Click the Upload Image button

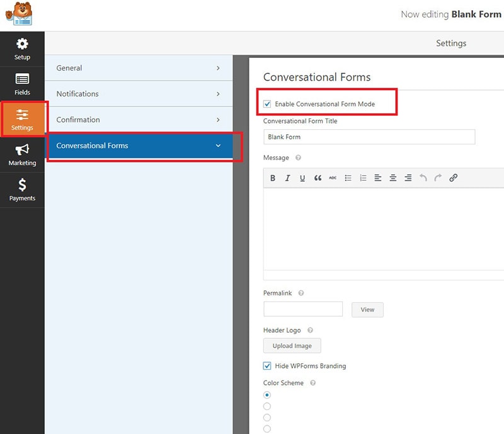pyautogui.click(x=292, y=346)
